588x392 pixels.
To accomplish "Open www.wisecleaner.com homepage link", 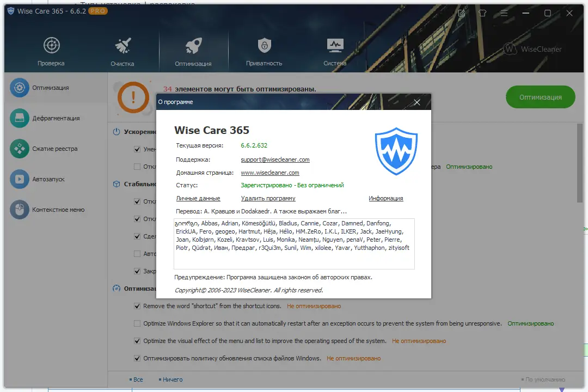I will 270,173.
